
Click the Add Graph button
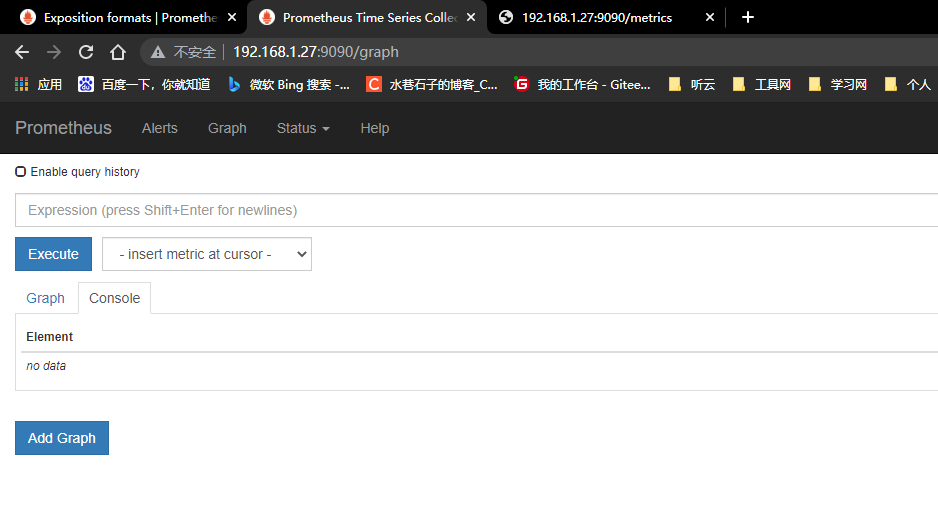pos(62,438)
